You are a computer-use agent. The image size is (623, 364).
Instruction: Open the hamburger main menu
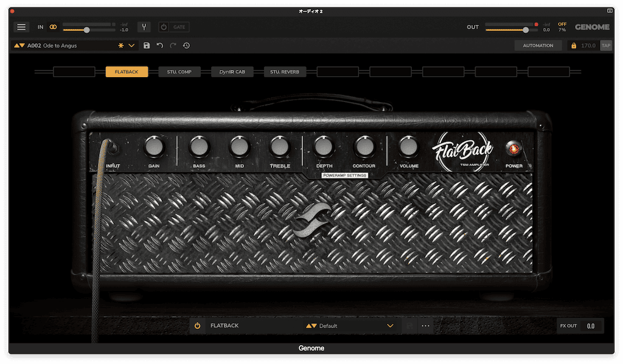click(21, 27)
